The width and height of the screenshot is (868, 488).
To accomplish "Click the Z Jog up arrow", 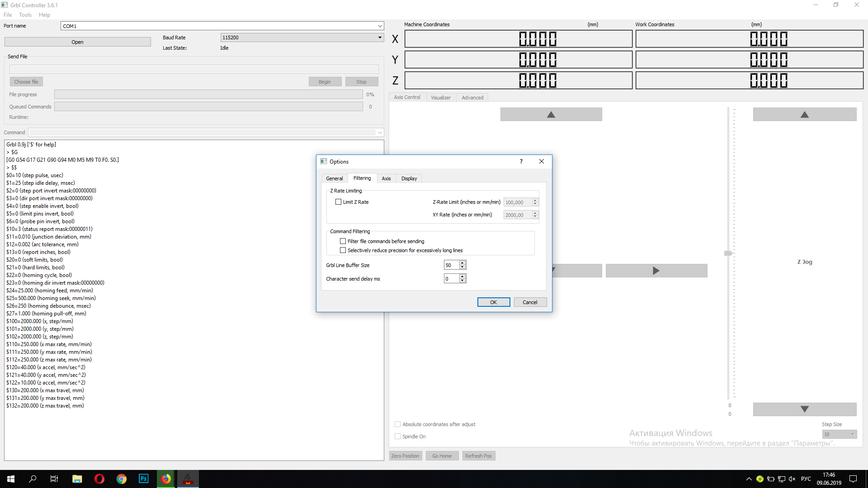I will [x=804, y=114].
